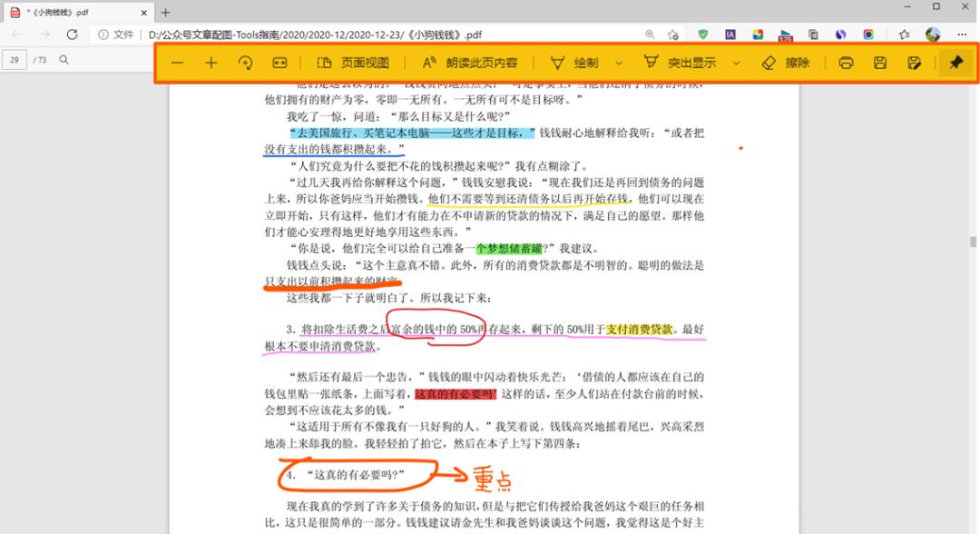Refresh the current page

point(72,35)
